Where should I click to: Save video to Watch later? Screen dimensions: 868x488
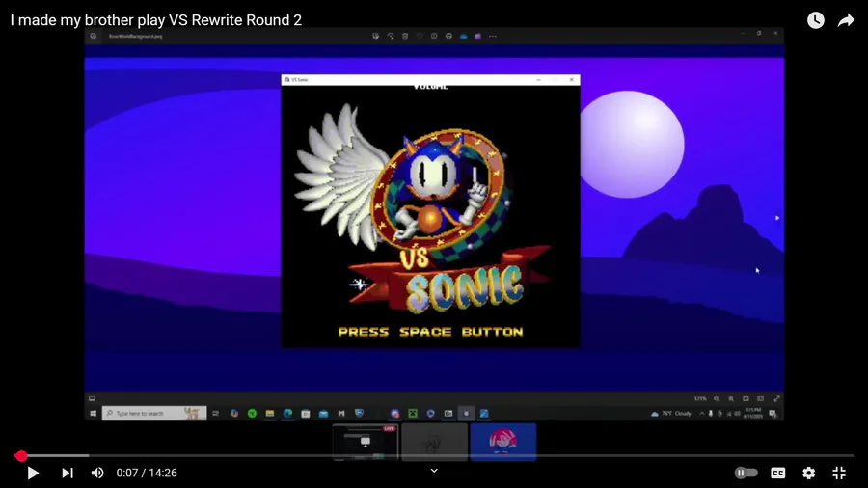point(815,20)
